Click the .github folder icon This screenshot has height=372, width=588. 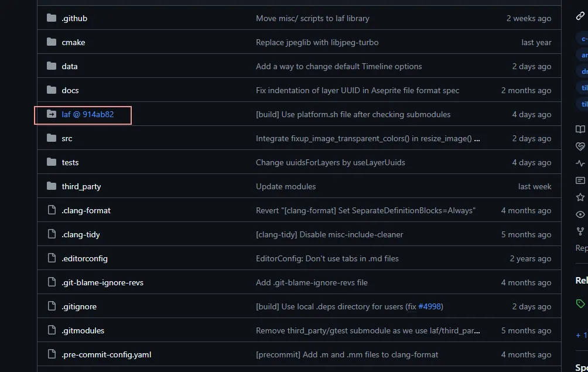pos(52,18)
